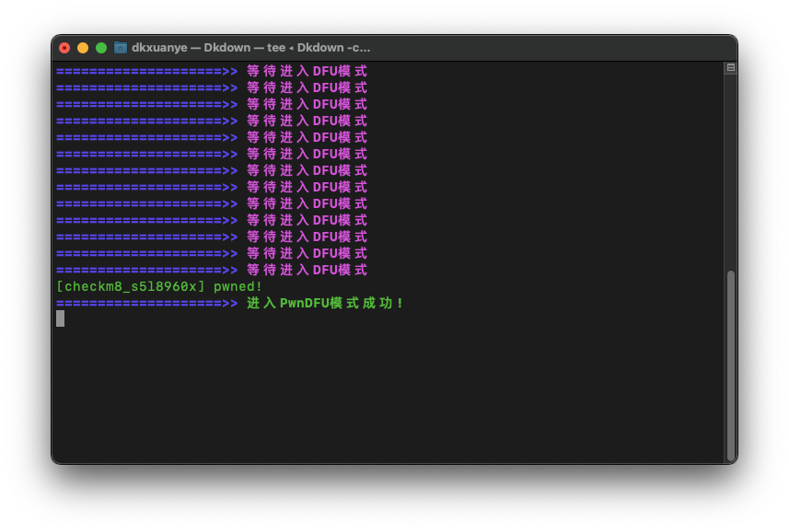Screen dimensions: 789x532
Task: Click the blue '====>>' arrow on the first line
Action: (146, 71)
